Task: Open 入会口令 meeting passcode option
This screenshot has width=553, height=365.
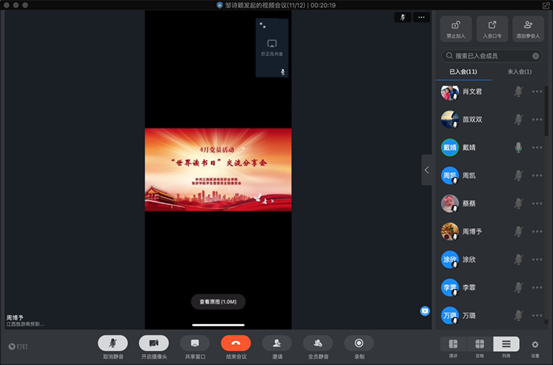Action: (x=492, y=29)
